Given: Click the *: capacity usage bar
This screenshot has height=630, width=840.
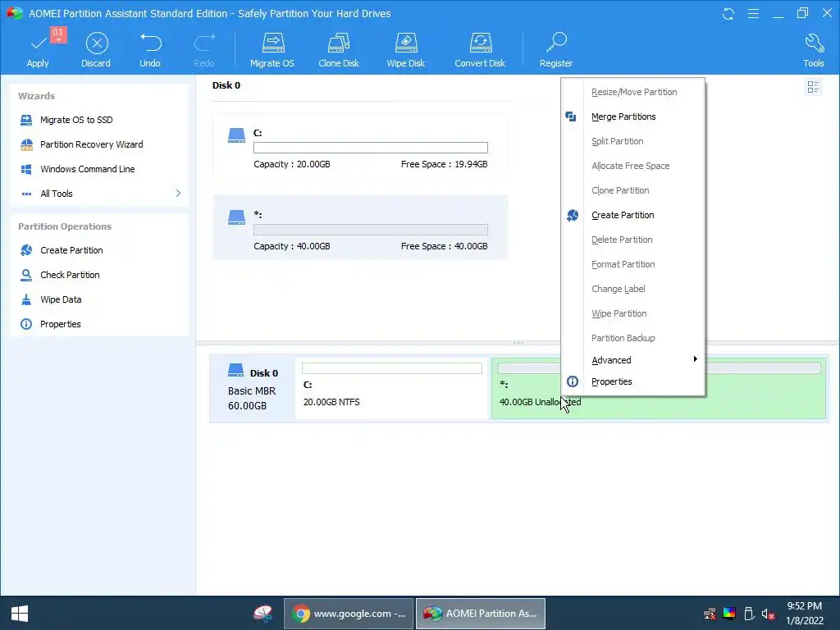Looking at the screenshot, I should (x=371, y=230).
